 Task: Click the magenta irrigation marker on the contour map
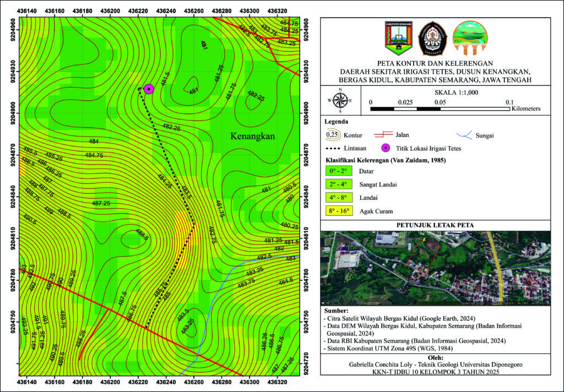click(x=149, y=89)
